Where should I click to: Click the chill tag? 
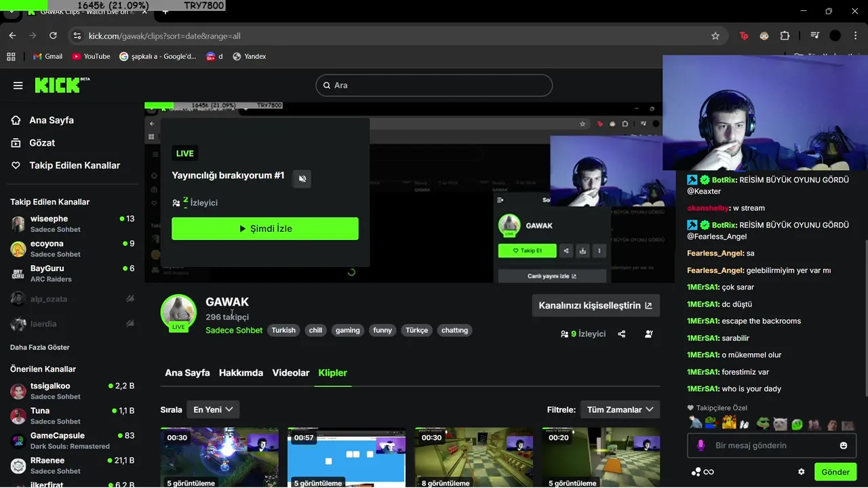316,330
